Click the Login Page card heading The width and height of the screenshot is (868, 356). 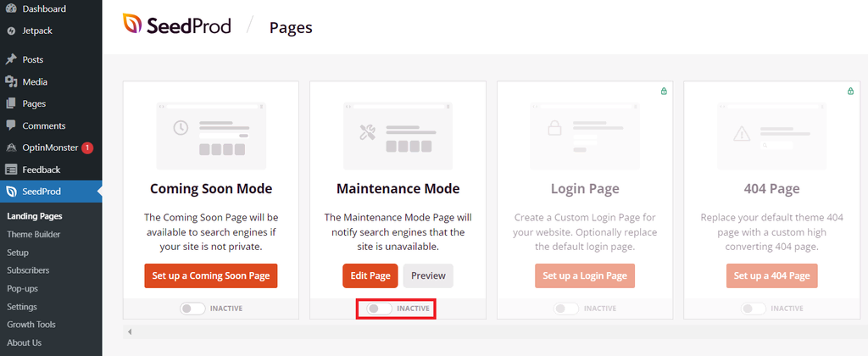click(x=585, y=189)
